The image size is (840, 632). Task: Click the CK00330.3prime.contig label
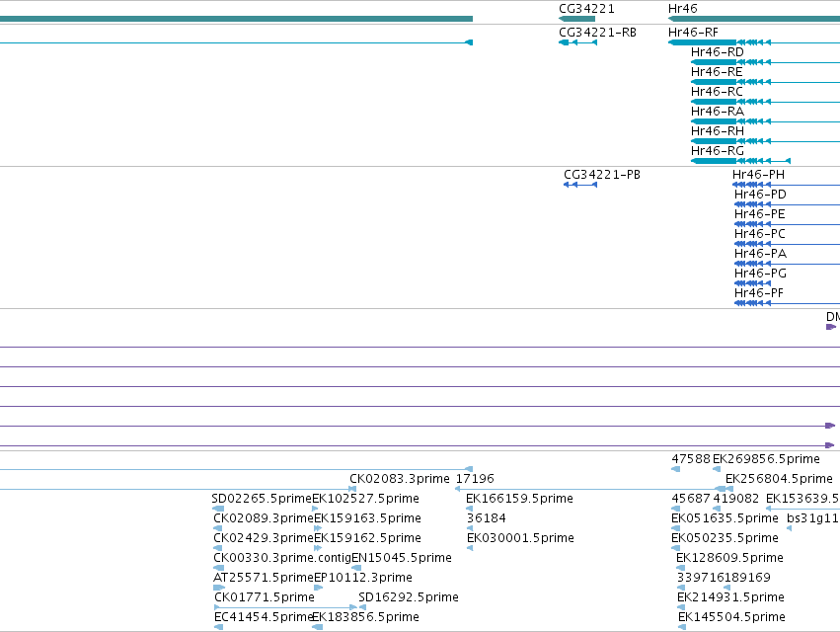pos(281,558)
